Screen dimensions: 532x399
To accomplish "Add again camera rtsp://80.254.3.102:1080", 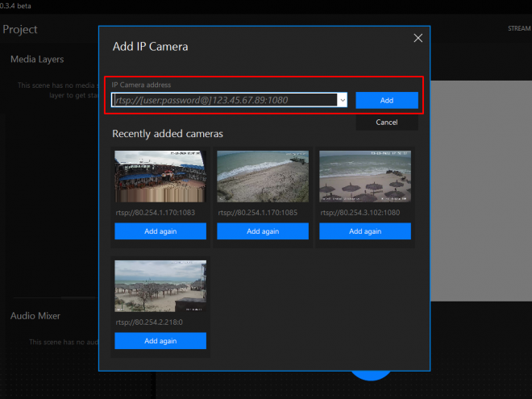I will tap(365, 231).
